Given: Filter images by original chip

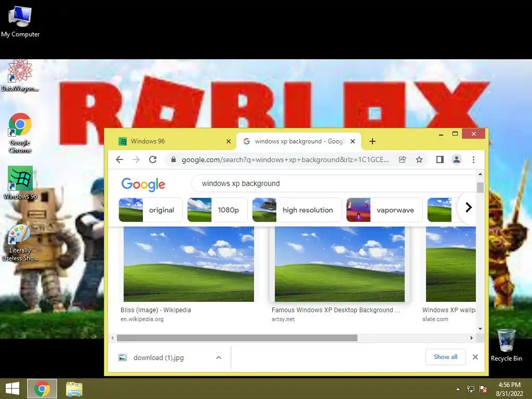Looking at the screenshot, I should click(151, 210).
